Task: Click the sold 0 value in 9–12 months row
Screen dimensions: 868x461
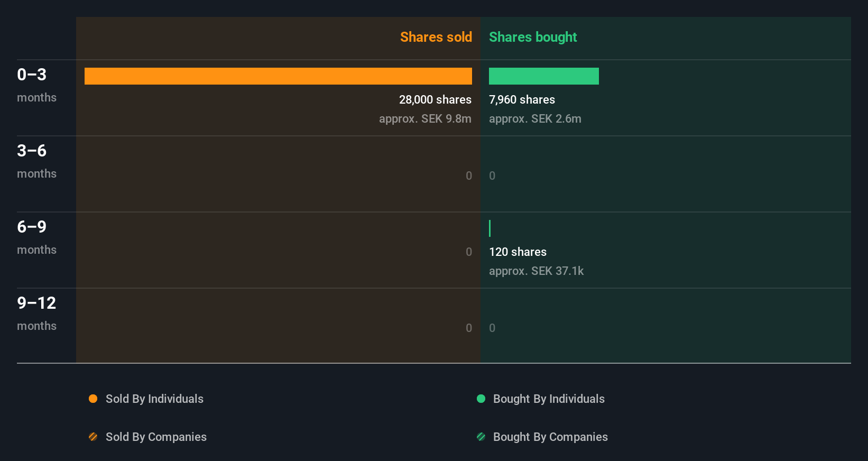Action: 469,328
